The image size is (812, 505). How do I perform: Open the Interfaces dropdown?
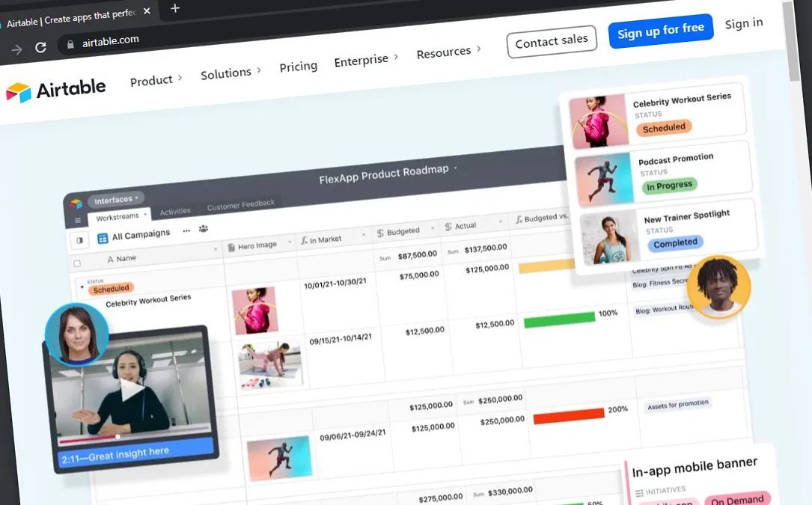[x=116, y=200]
